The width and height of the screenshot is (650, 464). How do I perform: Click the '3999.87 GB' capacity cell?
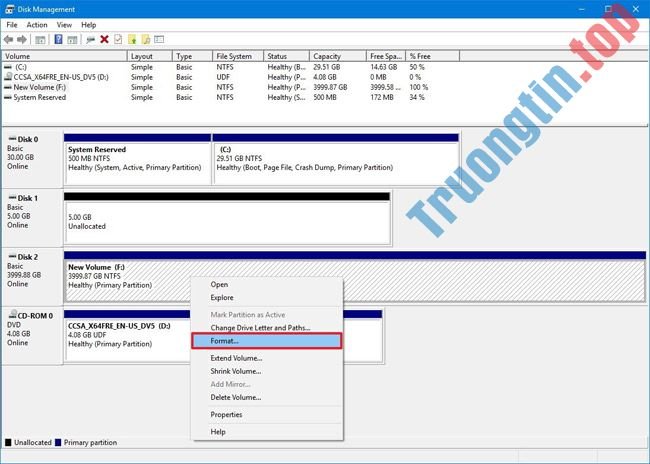coord(330,87)
